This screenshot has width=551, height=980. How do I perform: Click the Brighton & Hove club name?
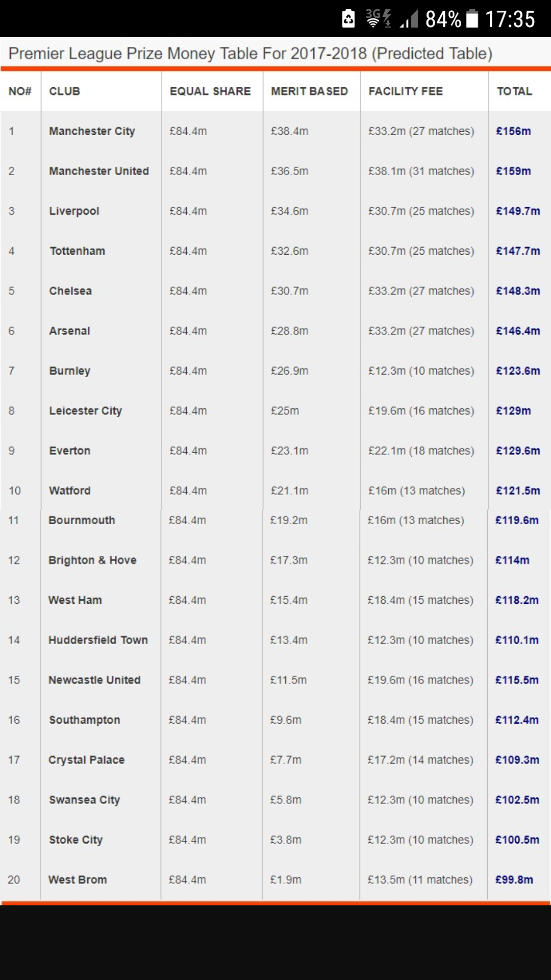coord(92,560)
